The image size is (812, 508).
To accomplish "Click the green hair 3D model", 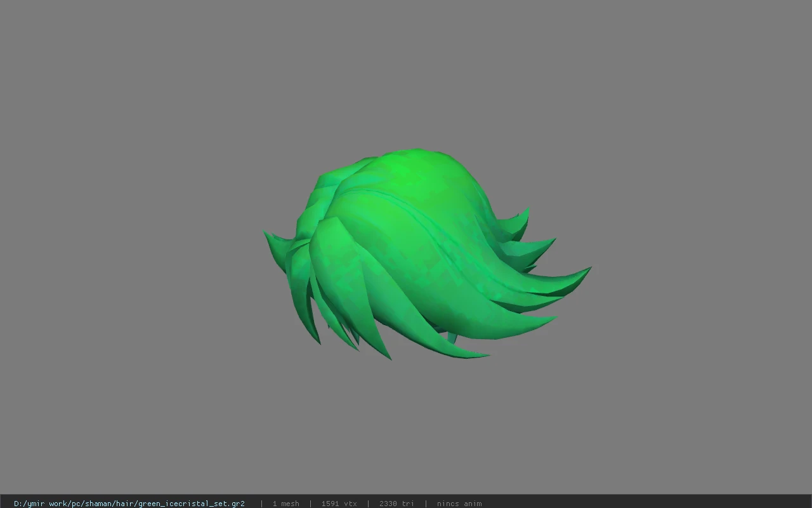I will (426, 254).
